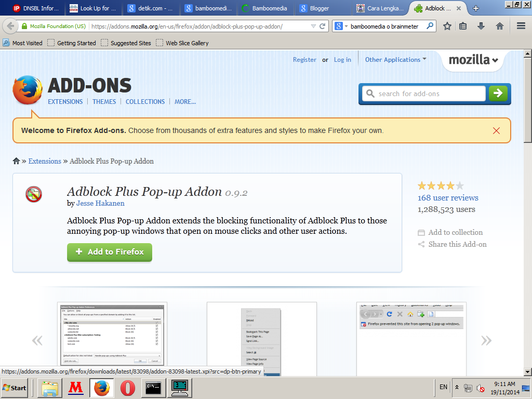Bookmark this page with the star icon

(447, 26)
